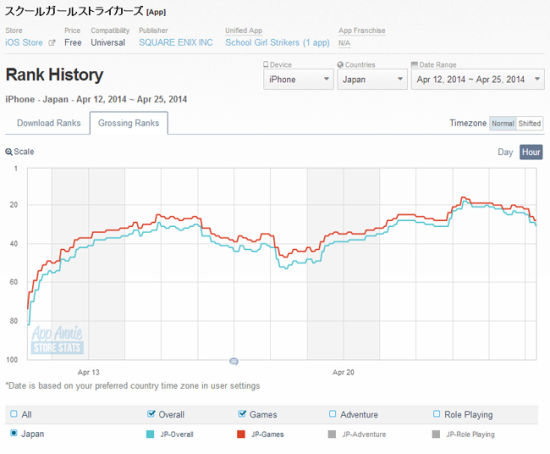Click the Rank History heading
This screenshot has width=550, height=454.
(54, 75)
